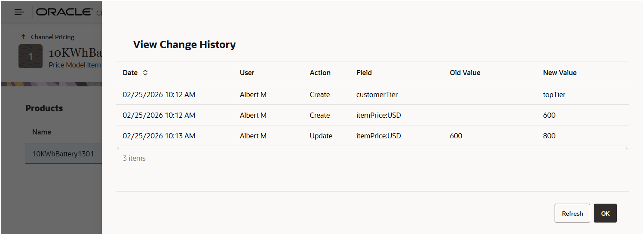Click the Old Value column header
644x235 pixels.
(465, 73)
